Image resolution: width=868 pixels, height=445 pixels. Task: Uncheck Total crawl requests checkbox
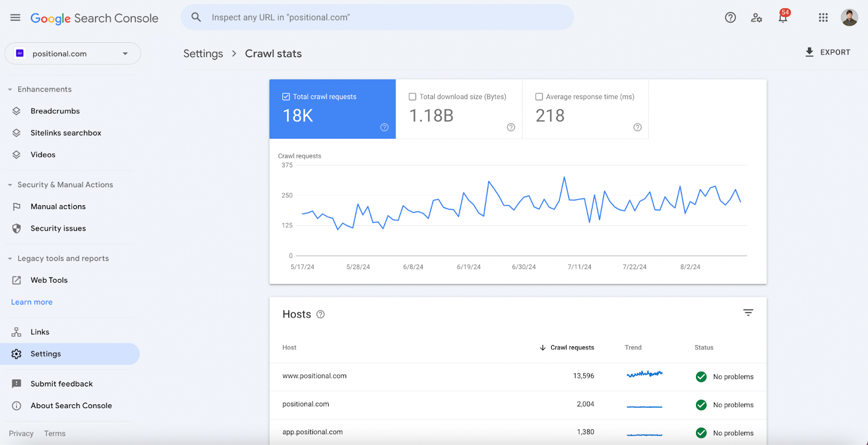tap(286, 97)
